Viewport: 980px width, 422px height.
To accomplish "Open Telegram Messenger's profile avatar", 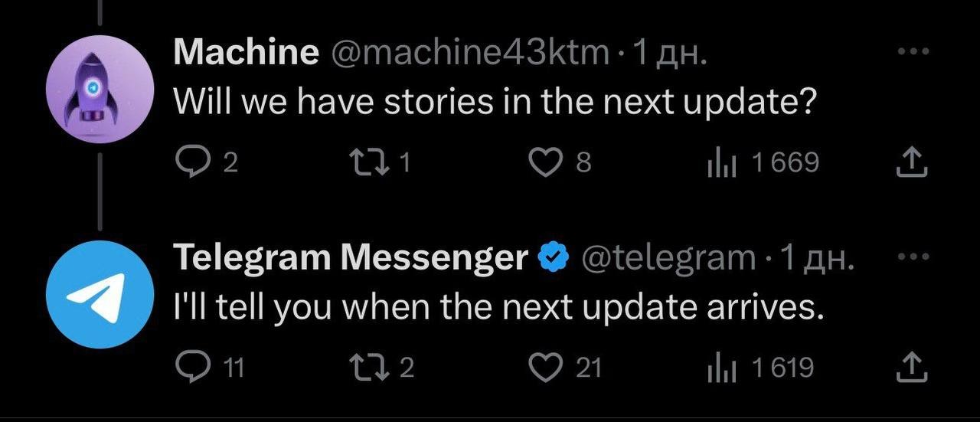I will (100, 295).
